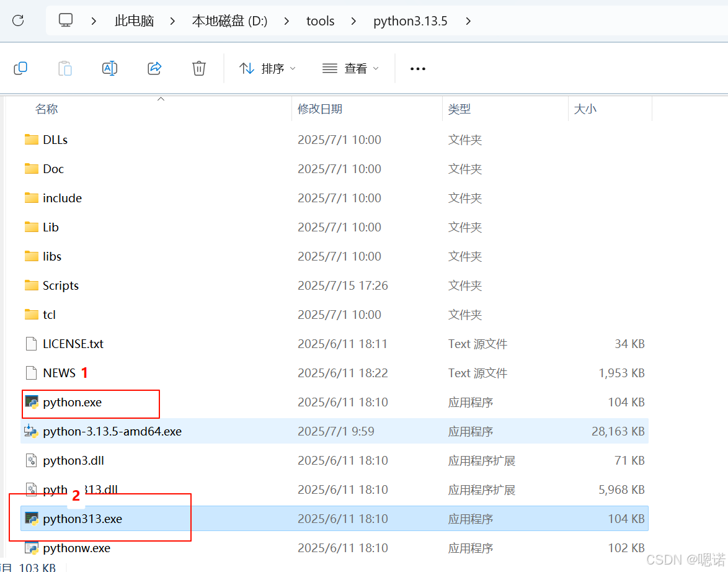Open the 查看 view dropdown
This screenshot has height=572, width=728.
point(350,69)
